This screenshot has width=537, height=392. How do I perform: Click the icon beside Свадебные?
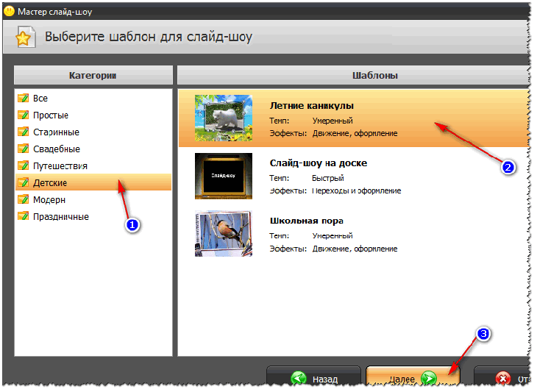coord(24,149)
